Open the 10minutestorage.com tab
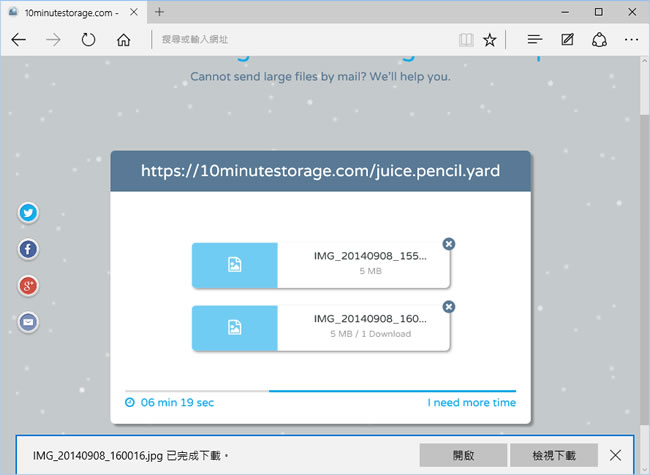 tap(74, 12)
